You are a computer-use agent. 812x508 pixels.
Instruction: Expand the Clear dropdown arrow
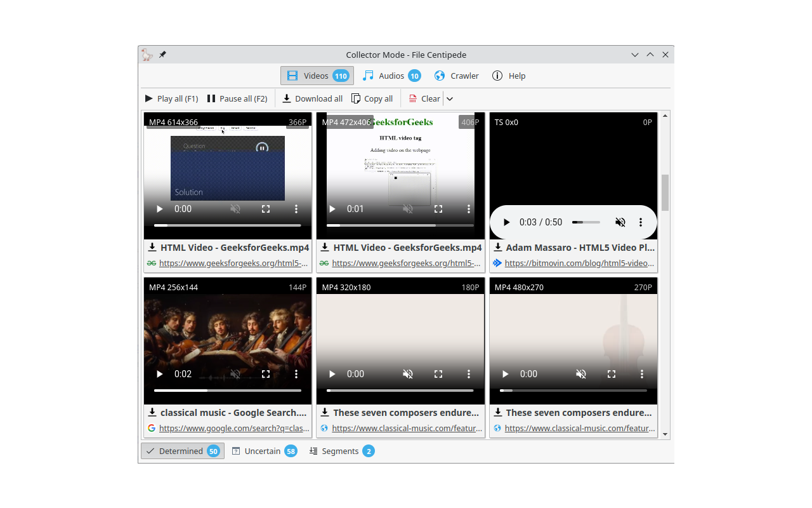pyautogui.click(x=450, y=99)
